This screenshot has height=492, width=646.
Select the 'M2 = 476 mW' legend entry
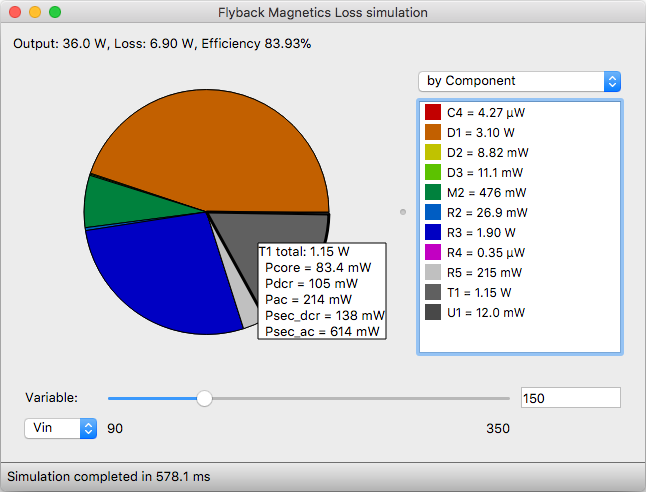tap(487, 193)
